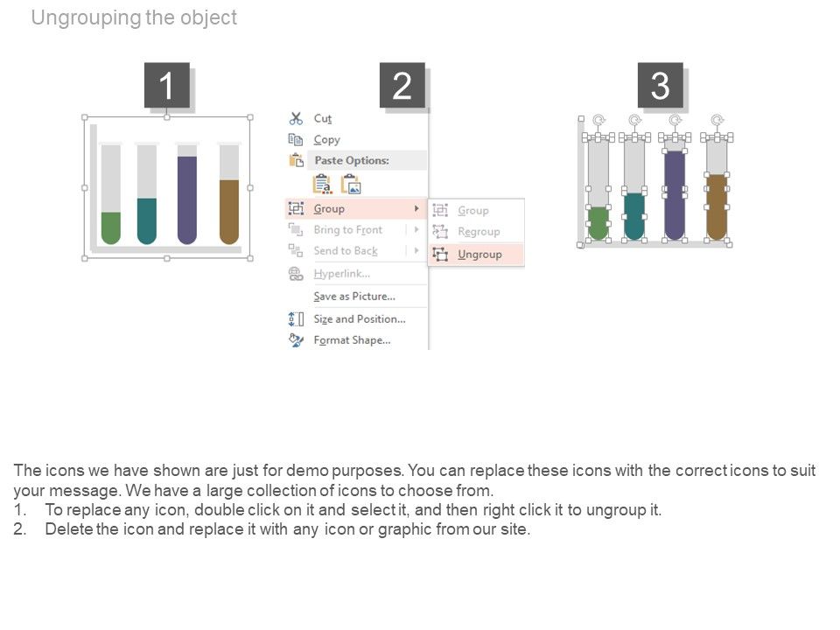Click rotation handle above the brown tube
This screenshot has height=630, width=840.
pyautogui.click(x=717, y=120)
